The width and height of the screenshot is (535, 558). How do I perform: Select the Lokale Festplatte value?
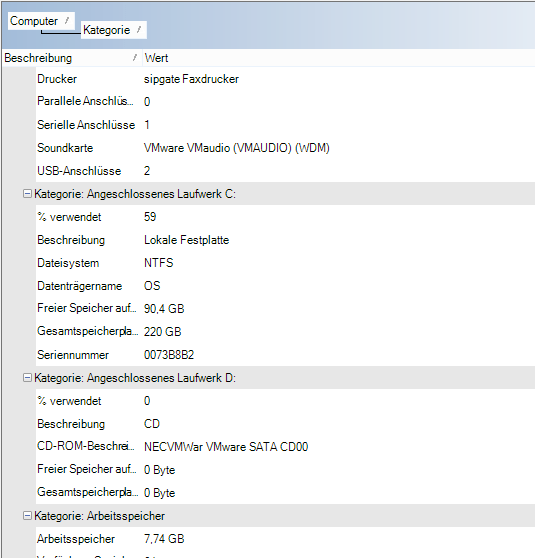pyautogui.click(x=187, y=240)
